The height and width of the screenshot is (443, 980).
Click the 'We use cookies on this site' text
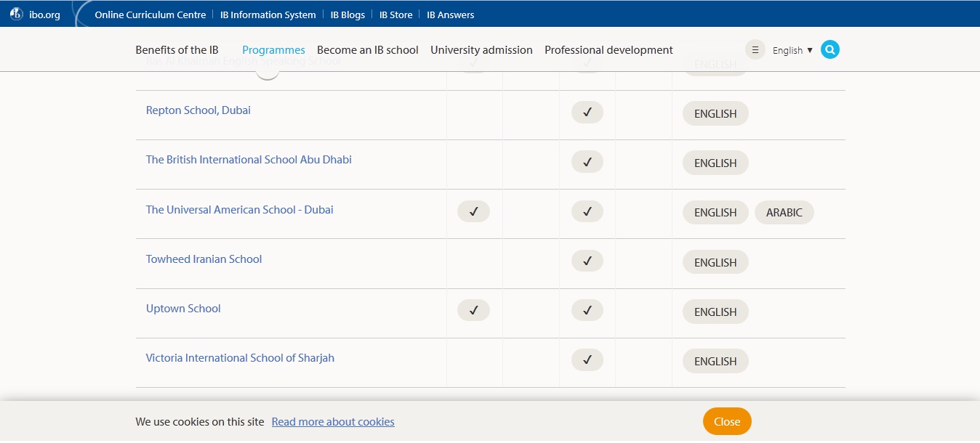click(200, 422)
